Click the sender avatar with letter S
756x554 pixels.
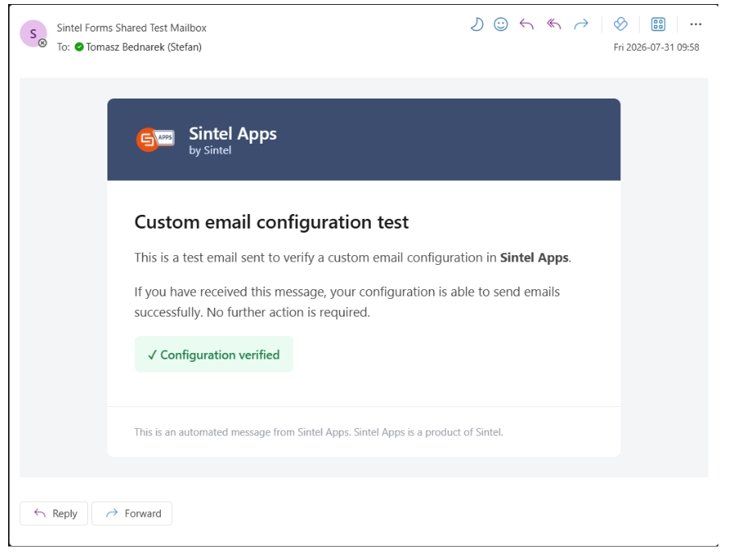33,34
